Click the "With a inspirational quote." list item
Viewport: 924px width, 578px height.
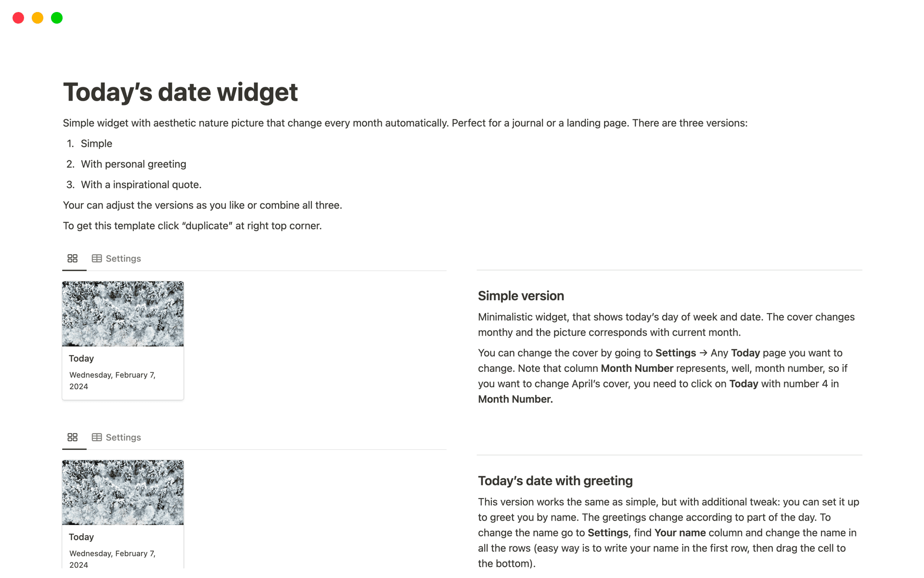click(x=141, y=185)
